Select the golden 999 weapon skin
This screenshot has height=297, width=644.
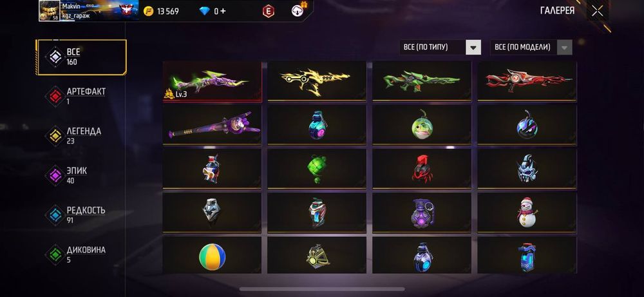pos(317,81)
